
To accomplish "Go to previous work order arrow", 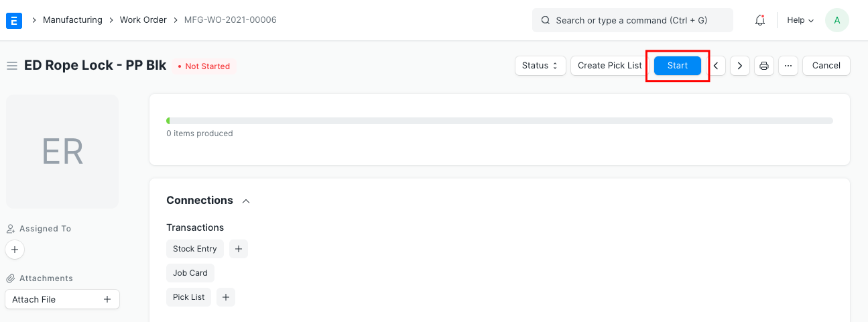I will (717, 66).
